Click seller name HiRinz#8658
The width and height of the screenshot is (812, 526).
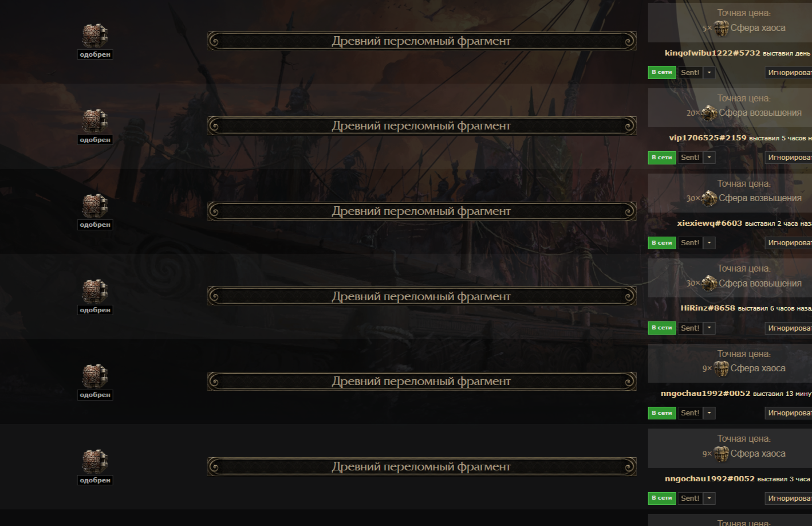[x=708, y=308]
